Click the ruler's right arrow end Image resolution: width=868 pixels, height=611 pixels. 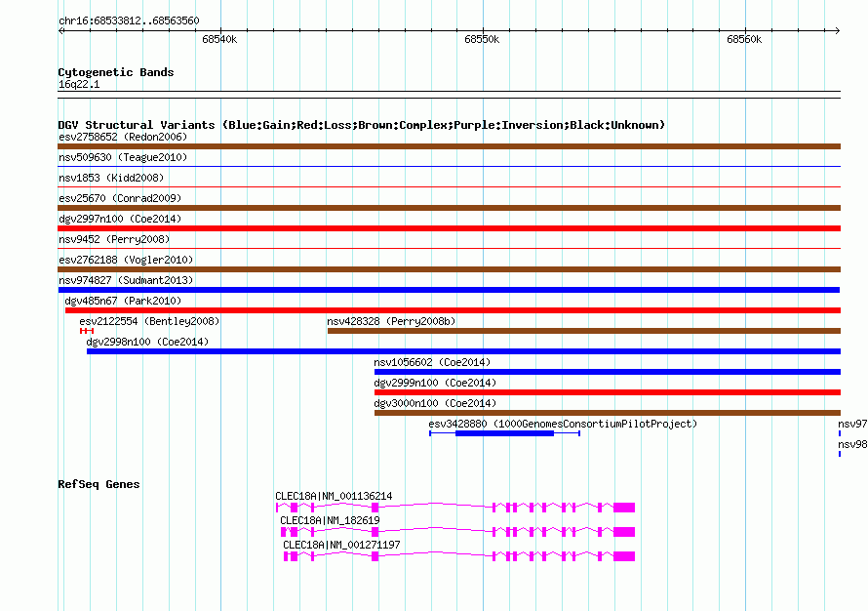(838, 30)
